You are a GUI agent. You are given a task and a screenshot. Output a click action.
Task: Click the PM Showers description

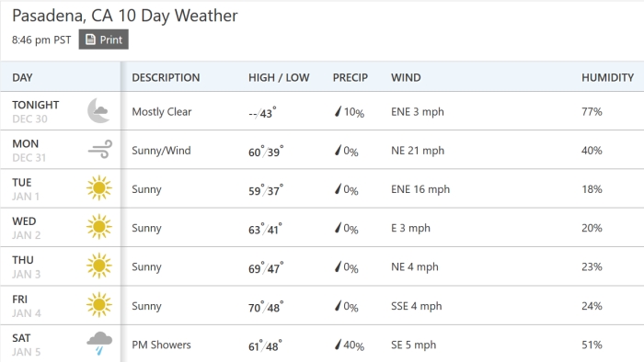(x=161, y=345)
